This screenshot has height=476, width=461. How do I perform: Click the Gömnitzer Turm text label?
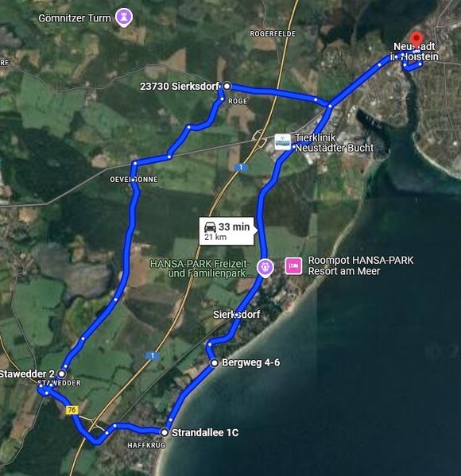pos(75,18)
